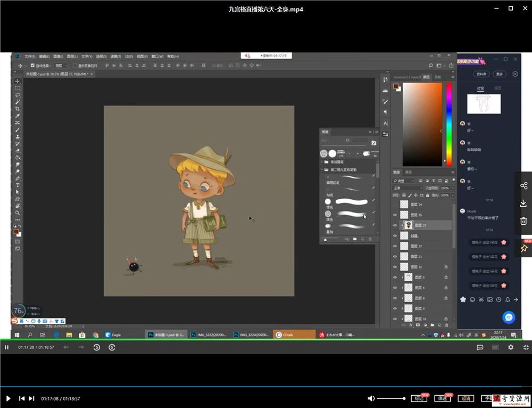
Task: Open the 图像(I) menu
Action: click(x=59, y=56)
